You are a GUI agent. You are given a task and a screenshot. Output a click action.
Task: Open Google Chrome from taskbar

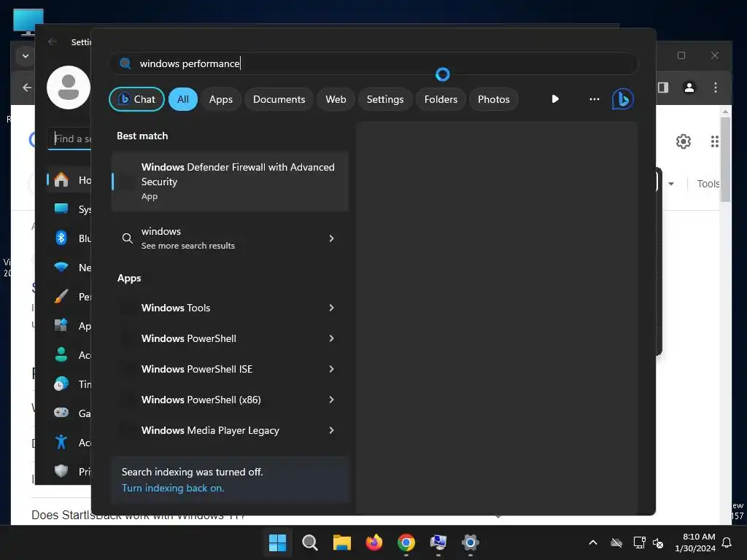pyautogui.click(x=406, y=542)
